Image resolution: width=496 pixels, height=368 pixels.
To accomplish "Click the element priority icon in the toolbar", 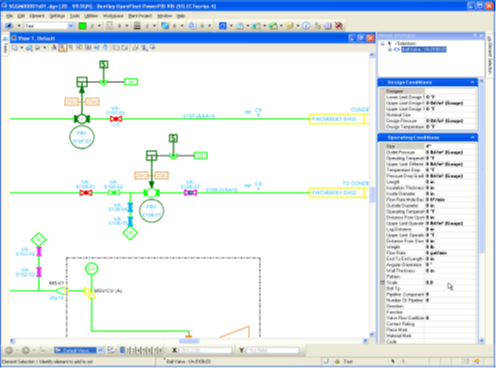I will click(x=193, y=26).
